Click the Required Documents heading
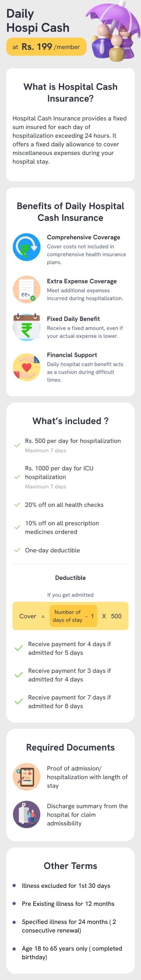The height and width of the screenshot is (980, 141). pos(70,747)
